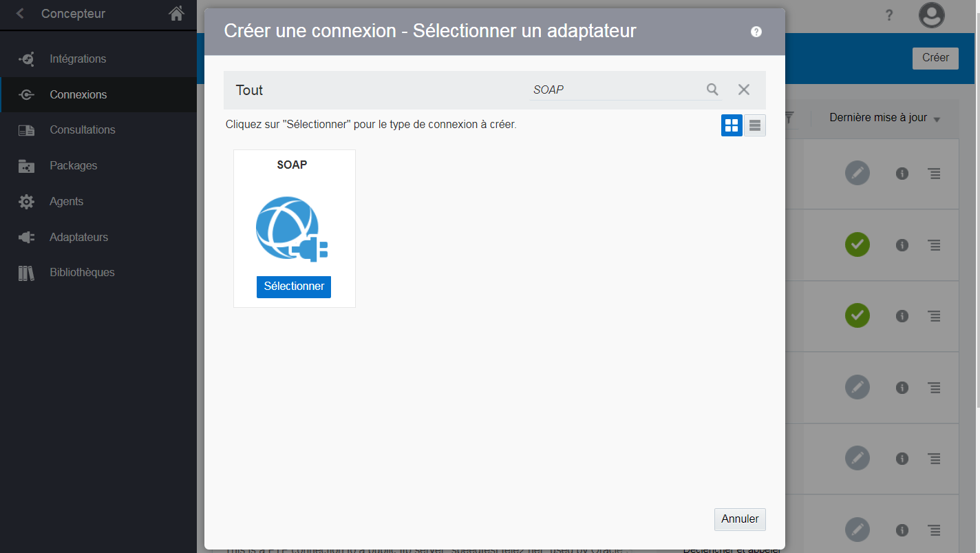The width and height of the screenshot is (980, 553).
Task: Clear the SOAP search with X icon
Action: coord(744,90)
